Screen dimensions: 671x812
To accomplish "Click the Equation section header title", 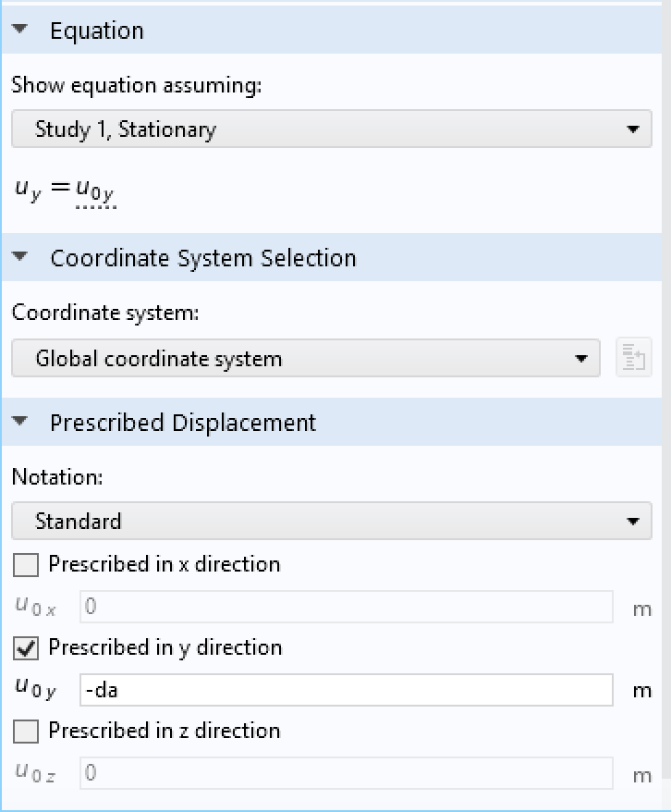I will 97,31.
